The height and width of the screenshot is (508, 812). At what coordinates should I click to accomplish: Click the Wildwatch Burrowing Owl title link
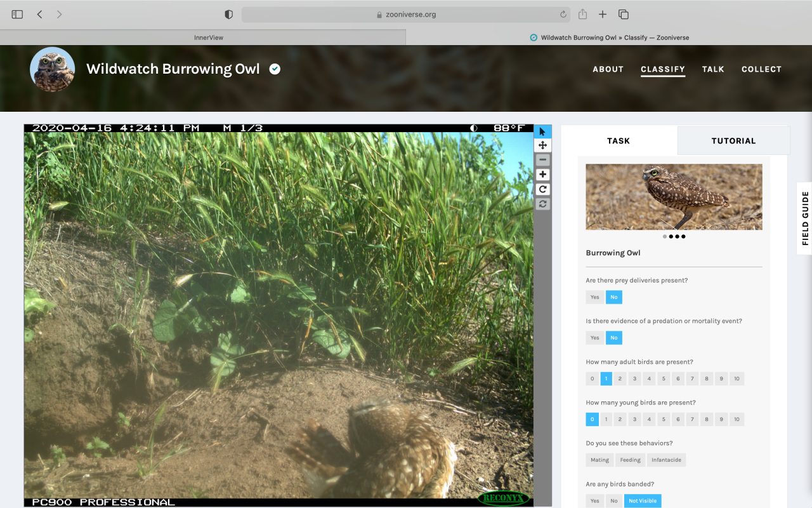tap(173, 69)
